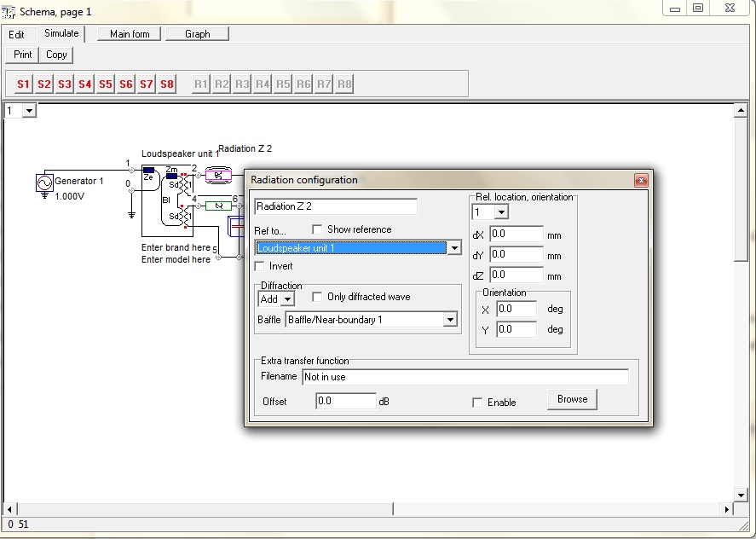Click the Print button

22,55
